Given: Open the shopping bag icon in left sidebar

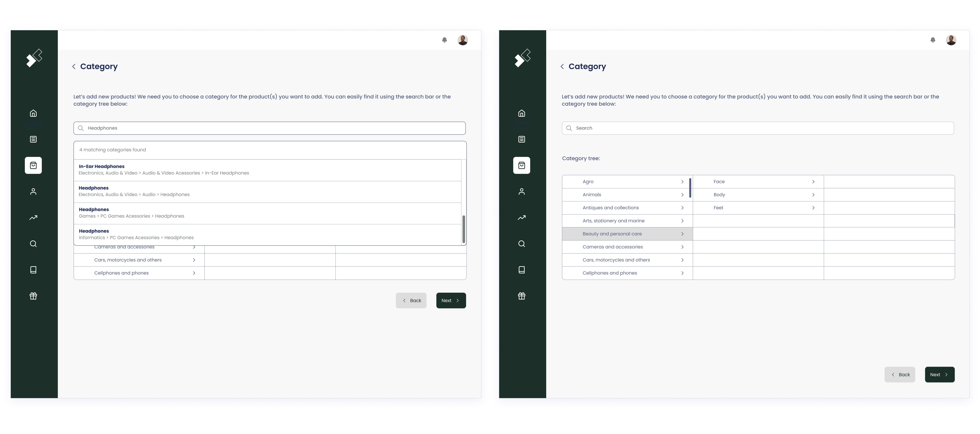Looking at the screenshot, I should pyautogui.click(x=33, y=165).
